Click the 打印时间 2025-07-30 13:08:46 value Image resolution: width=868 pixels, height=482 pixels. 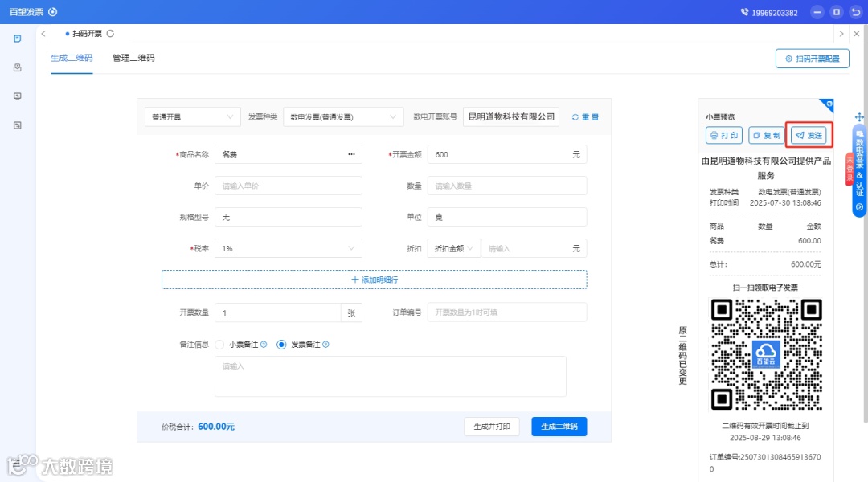[x=785, y=203]
